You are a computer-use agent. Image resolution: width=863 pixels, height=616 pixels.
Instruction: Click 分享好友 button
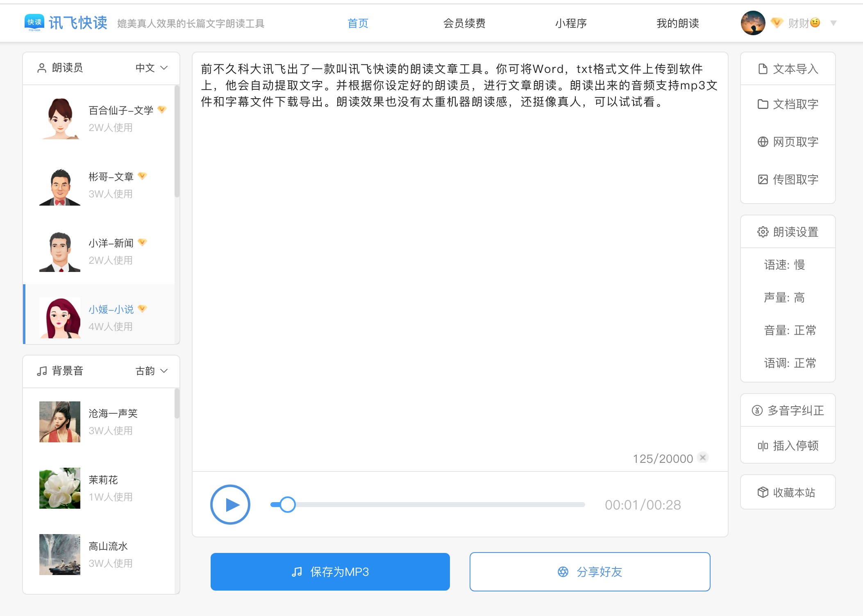click(590, 572)
